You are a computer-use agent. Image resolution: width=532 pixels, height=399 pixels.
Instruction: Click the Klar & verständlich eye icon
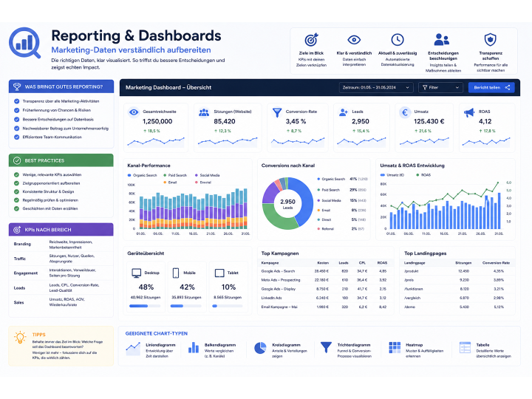[x=354, y=40]
